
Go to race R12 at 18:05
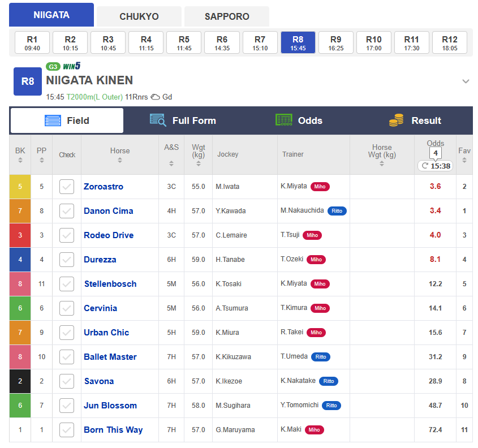tap(450, 42)
